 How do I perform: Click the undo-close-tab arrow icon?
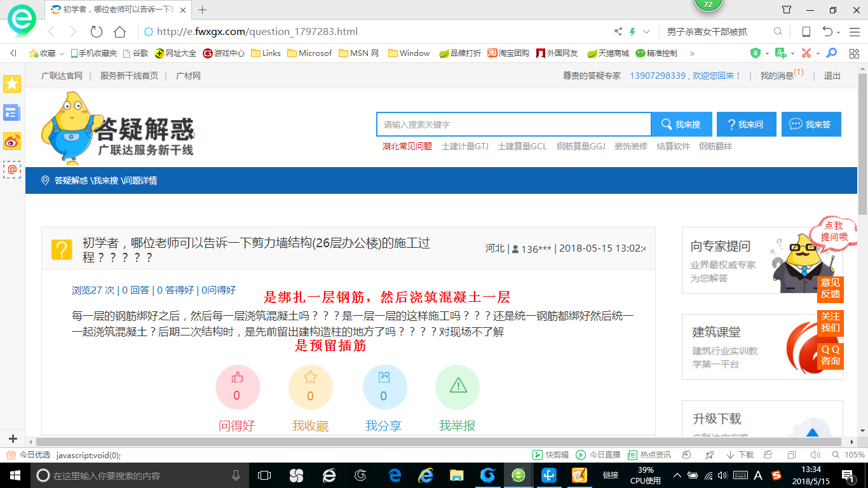pos(827,32)
